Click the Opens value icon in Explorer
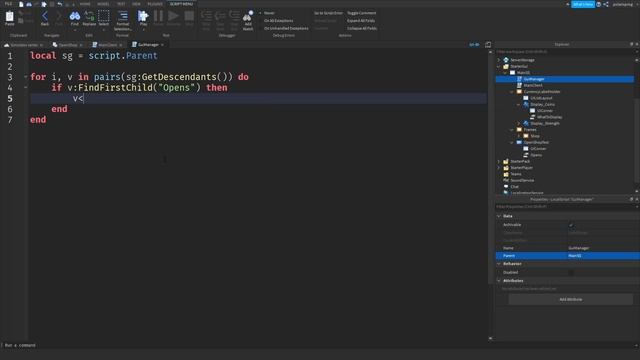Viewport: 640px width, 360px height. [526, 155]
